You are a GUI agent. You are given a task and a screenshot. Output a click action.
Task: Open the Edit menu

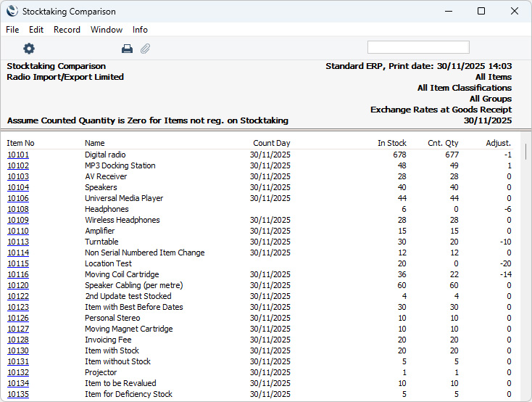point(36,30)
